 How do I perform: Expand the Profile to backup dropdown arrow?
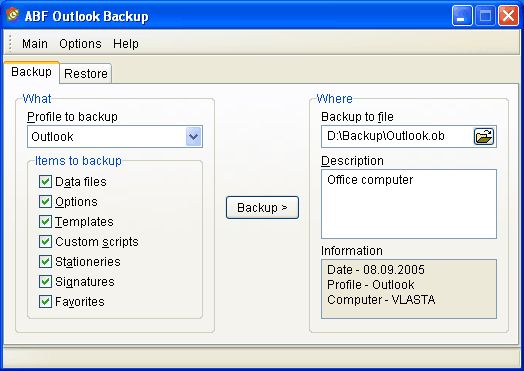click(x=193, y=136)
